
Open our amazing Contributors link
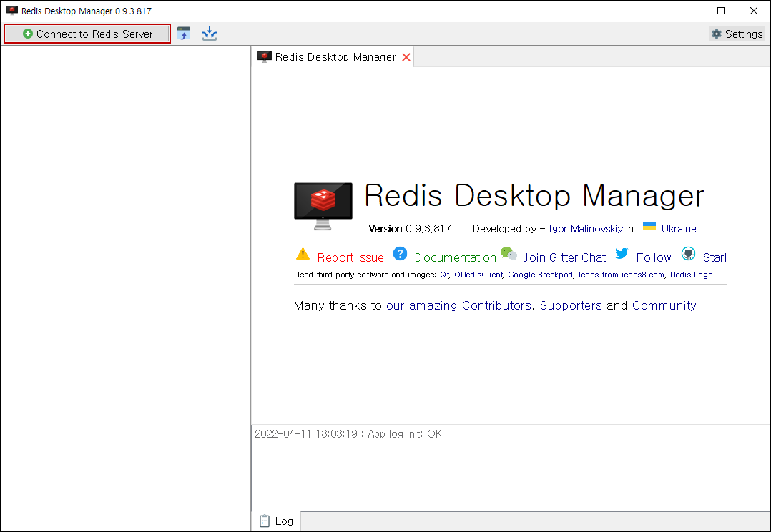click(x=458, y=305)
